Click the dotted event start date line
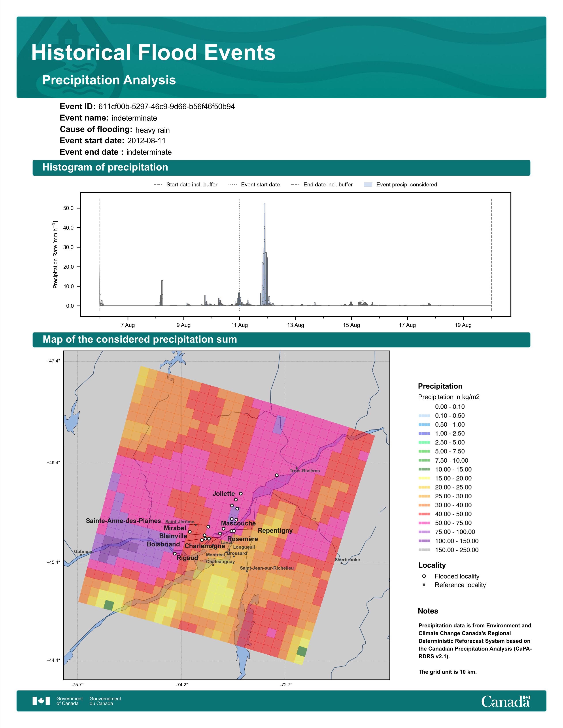 pyautogui.click(x=240, y=255)
